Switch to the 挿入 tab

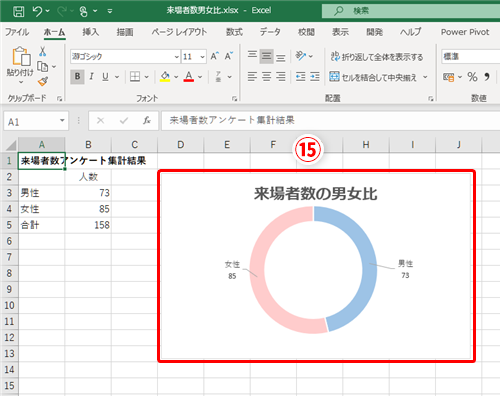pos(91,32)
